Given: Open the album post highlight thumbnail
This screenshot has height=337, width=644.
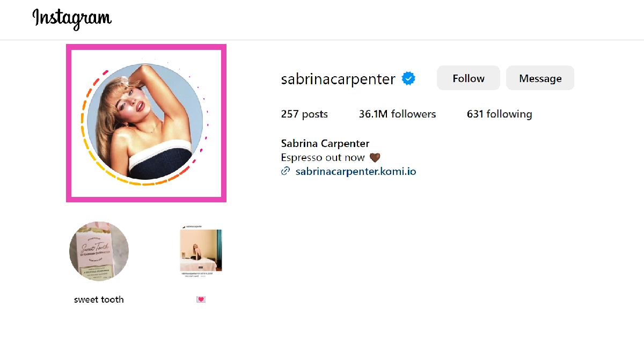Looking at the screenshot, I should pyautogui.click(x=201, y=251).
